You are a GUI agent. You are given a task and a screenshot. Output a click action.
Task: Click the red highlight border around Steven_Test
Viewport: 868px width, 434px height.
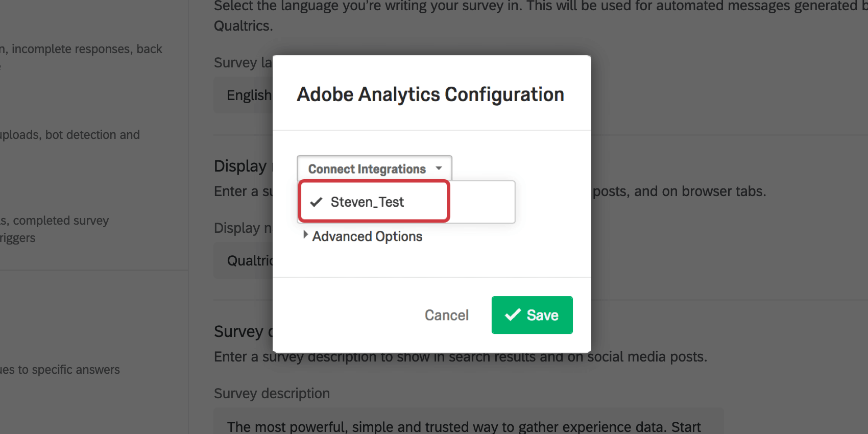373,181
